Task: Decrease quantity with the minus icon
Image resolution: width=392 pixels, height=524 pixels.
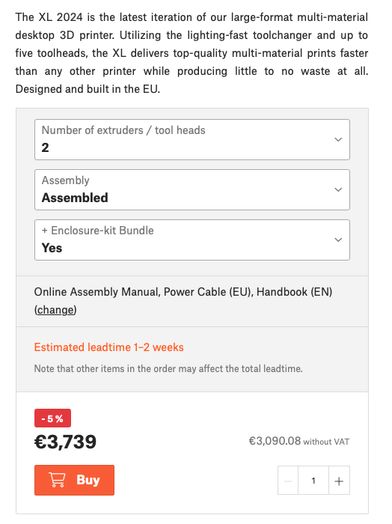Action: pos(288,481)
